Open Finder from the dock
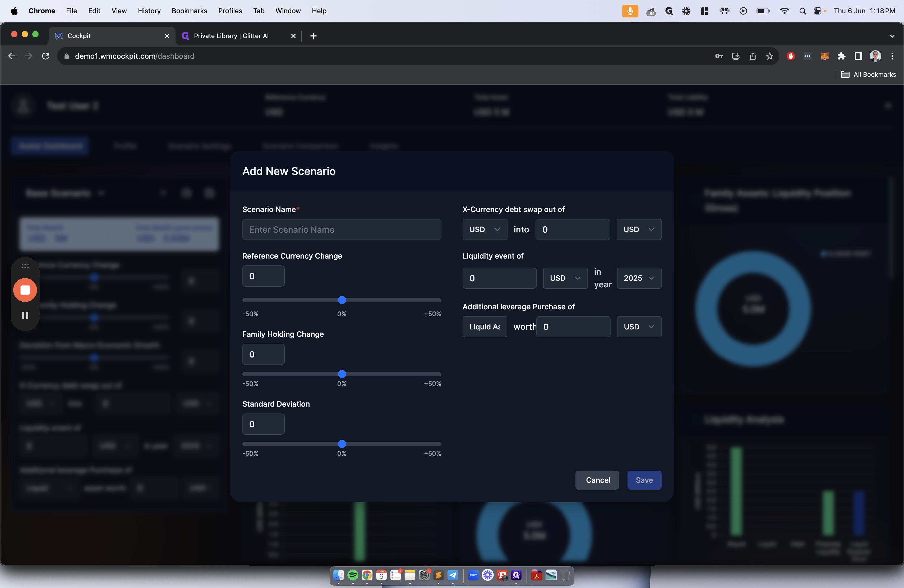This screenshot has height=588, width=904. [338, 575]
